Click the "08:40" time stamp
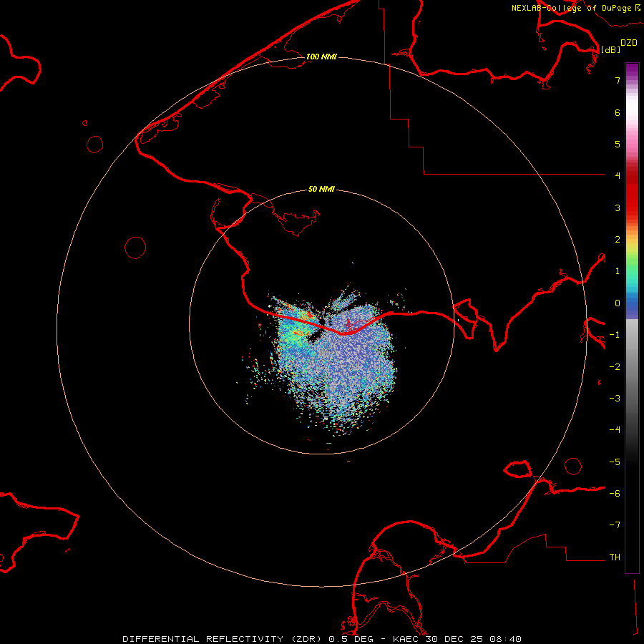The width and height of the screenshot is (644, 644). click(506, 639)
